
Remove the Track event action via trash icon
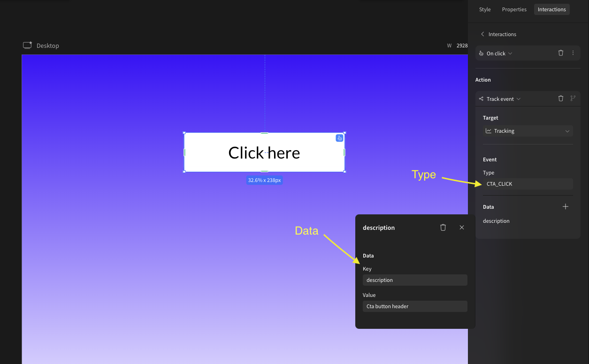click(x=560, y=99)
